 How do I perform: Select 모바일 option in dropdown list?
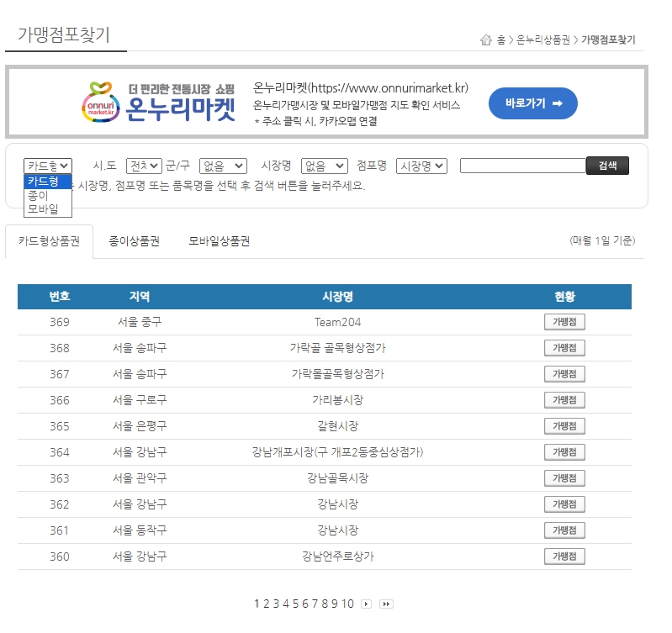pos(48,209)
